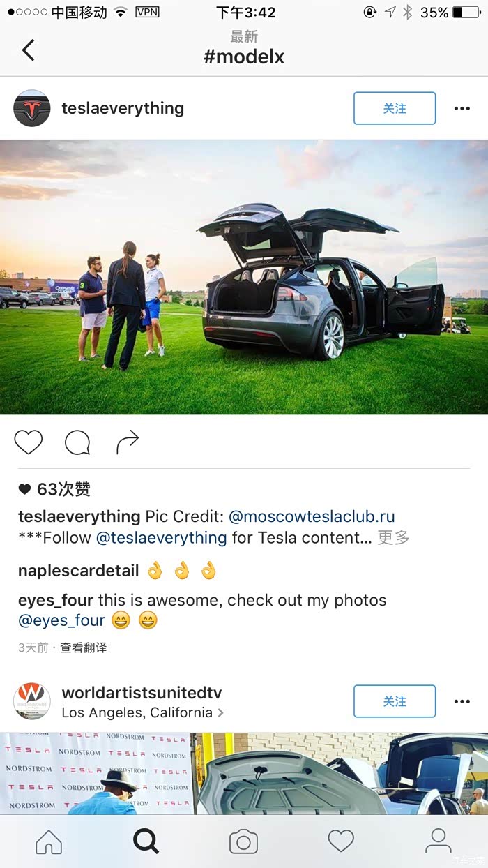Open the Home tab in the bottom bar
Viewport: 488px width, 868px height.
tap(49, 841)
